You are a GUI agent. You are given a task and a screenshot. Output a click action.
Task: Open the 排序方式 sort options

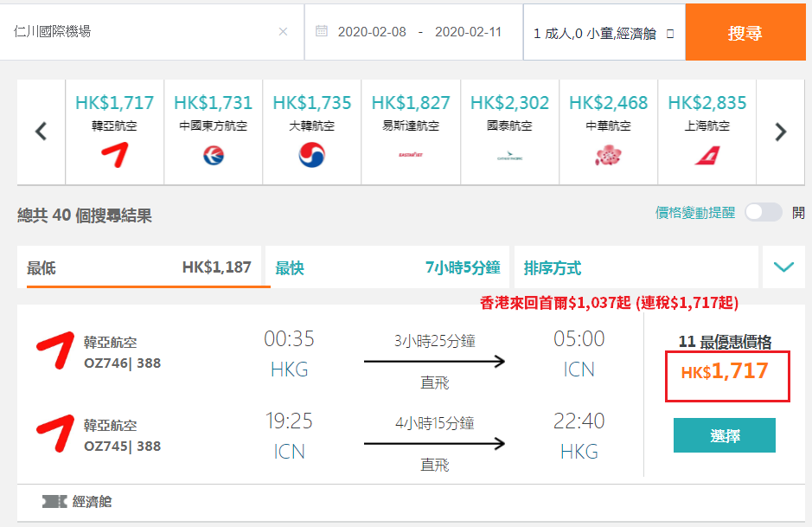[x=636, y=267]
